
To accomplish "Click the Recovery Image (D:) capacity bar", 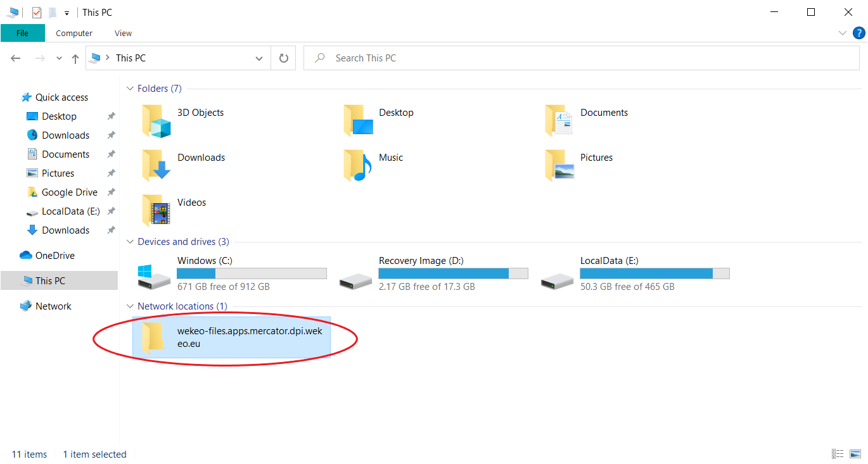I will tap(453, 273).
